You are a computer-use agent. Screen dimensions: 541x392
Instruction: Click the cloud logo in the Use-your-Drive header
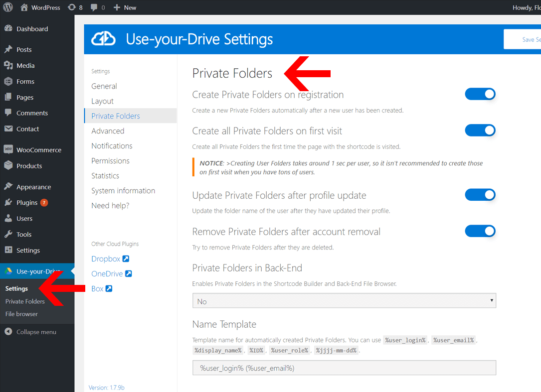point(103,39)
